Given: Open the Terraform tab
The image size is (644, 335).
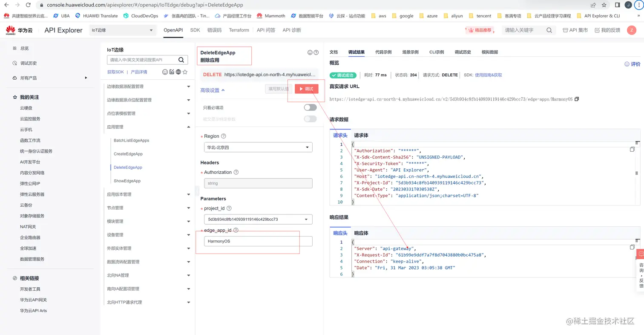Looking at the screenshot, I should pyautogui.click(x=239, y=30).
